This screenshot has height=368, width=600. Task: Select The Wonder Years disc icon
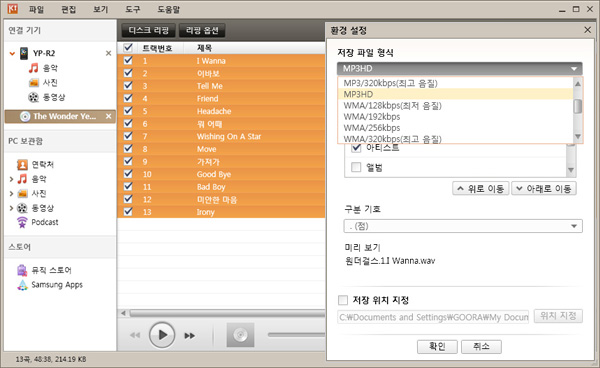point(25,116)
